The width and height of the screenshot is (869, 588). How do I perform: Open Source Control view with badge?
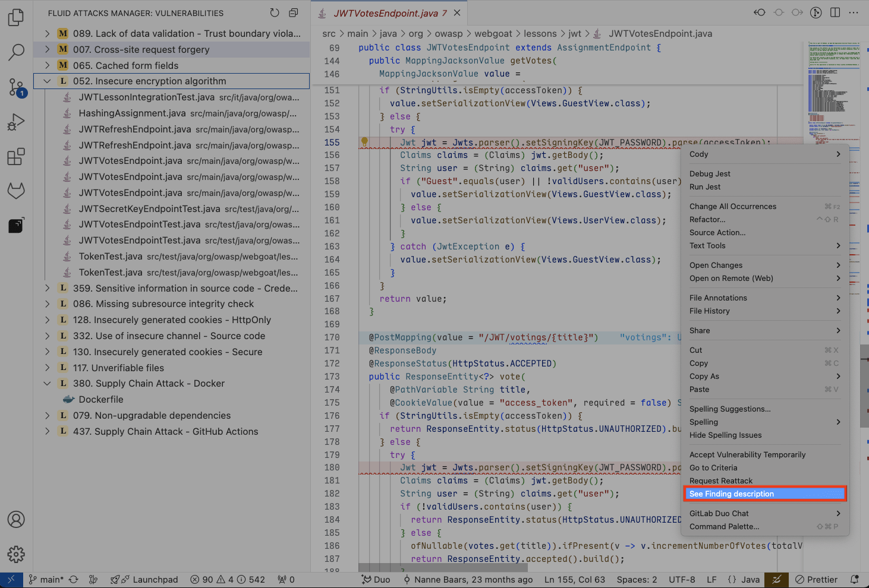[16, 88]
